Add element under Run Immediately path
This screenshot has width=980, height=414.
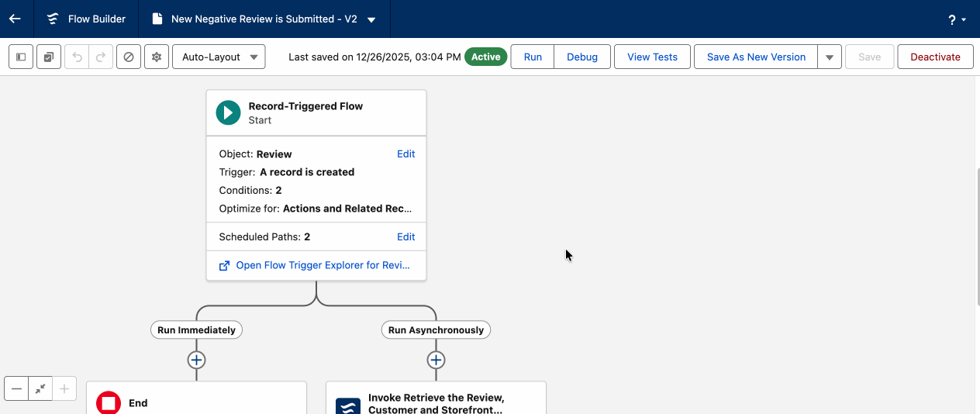click(196, 360)
